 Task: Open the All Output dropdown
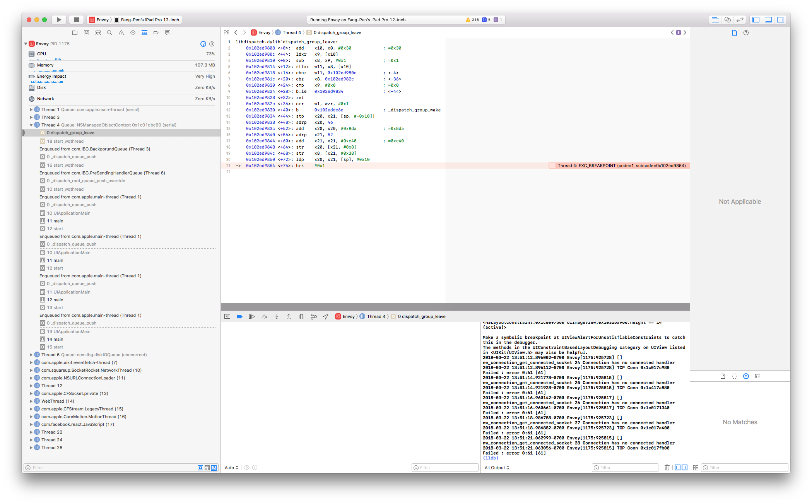pos(496,468)
